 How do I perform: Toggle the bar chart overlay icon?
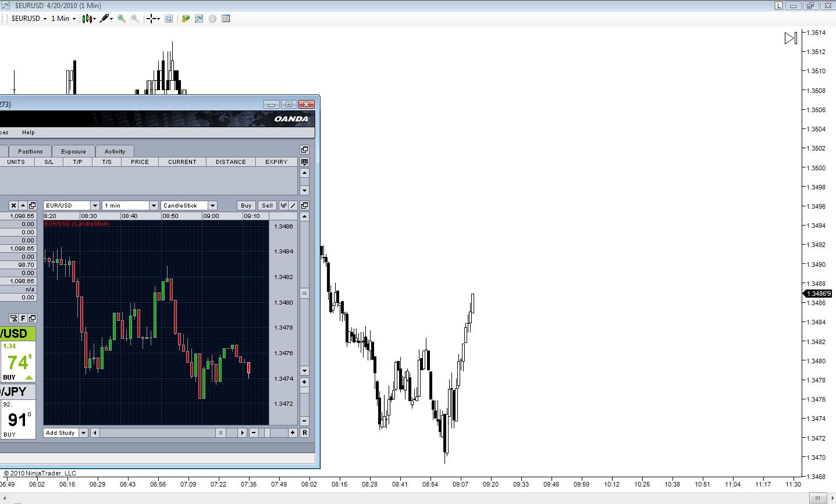284,205
